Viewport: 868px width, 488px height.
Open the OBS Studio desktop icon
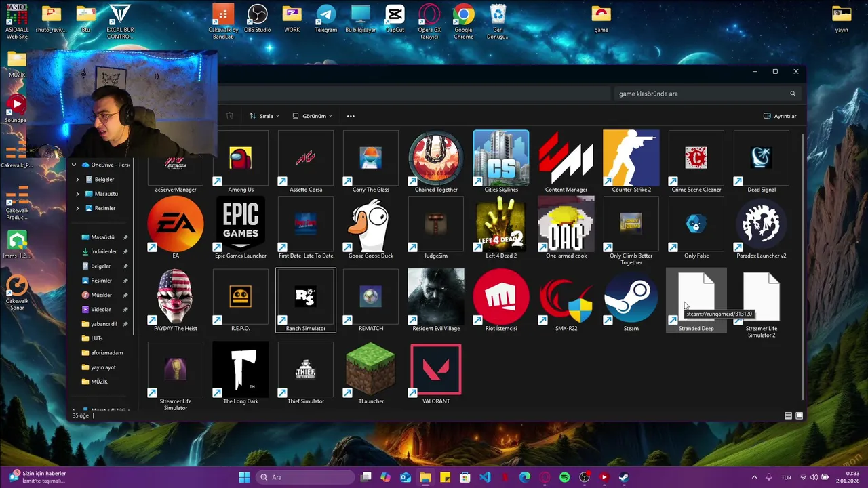(258, 19)
